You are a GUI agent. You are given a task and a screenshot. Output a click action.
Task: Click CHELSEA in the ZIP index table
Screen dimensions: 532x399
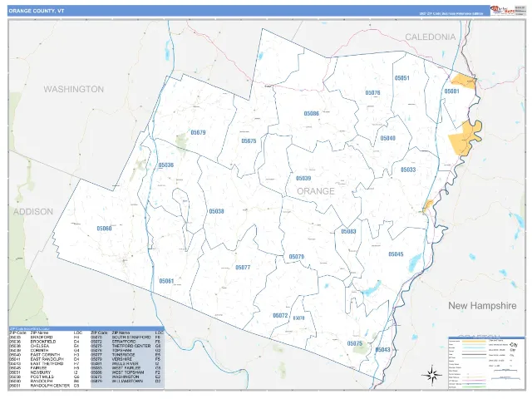point(40,346)
